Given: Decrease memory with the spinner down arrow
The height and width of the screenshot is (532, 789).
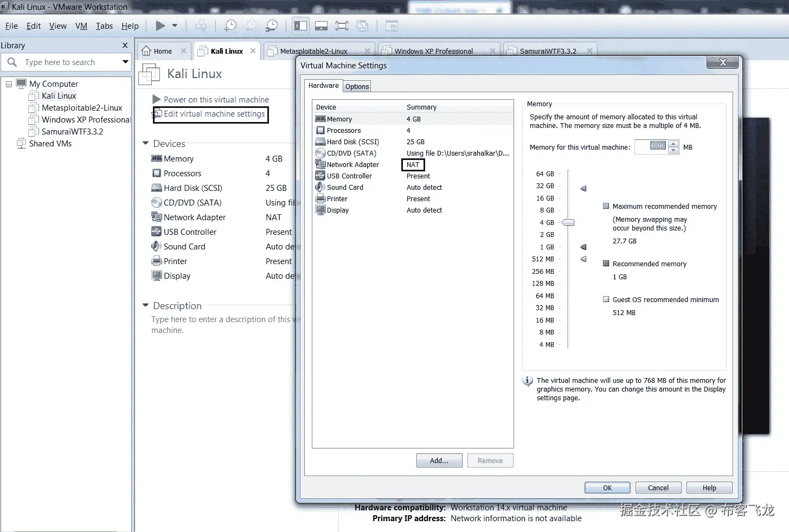Looking at the screenshot, I should click(x=673, y=150).
